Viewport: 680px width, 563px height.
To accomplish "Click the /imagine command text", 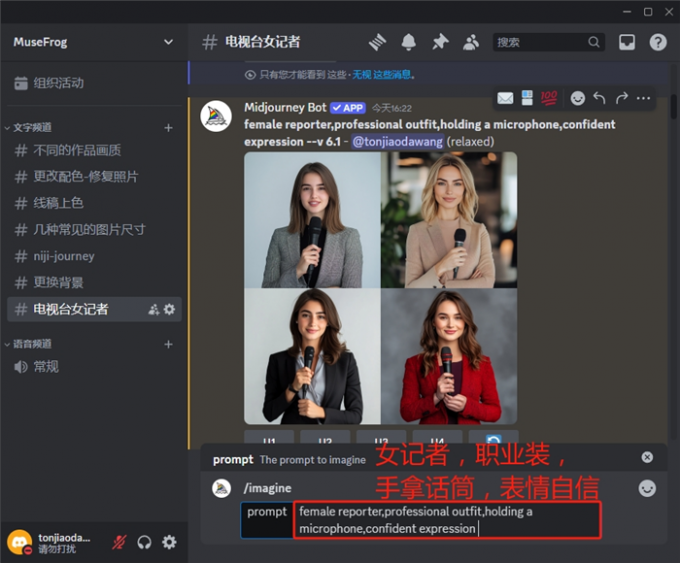I will point(267,488).
